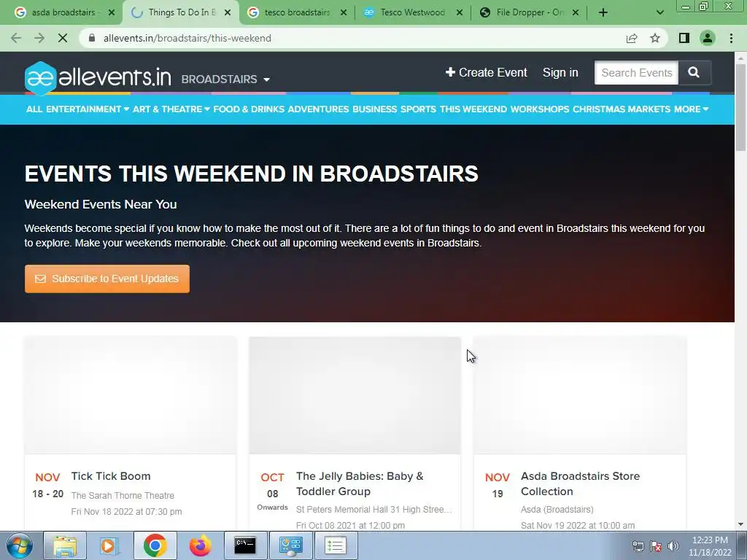Viewport: 747px width, 560px height.
Task: Open the browser side panel
Action: pos(684,38)
